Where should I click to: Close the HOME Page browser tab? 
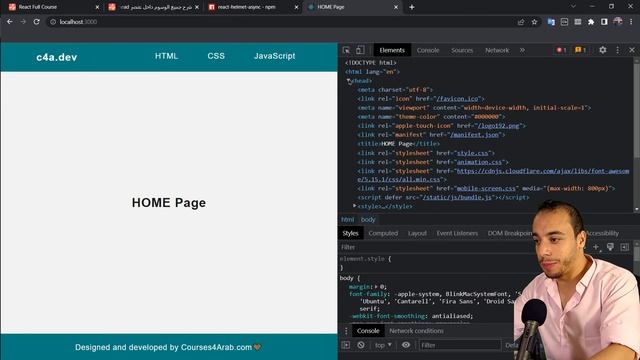click(396, 7)
